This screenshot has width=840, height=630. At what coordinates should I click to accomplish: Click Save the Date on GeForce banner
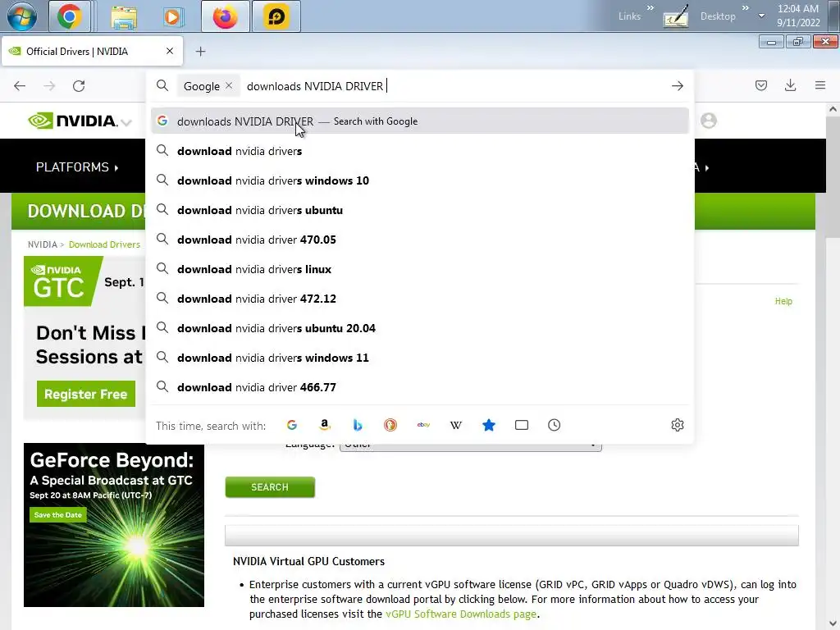[58, 515]
